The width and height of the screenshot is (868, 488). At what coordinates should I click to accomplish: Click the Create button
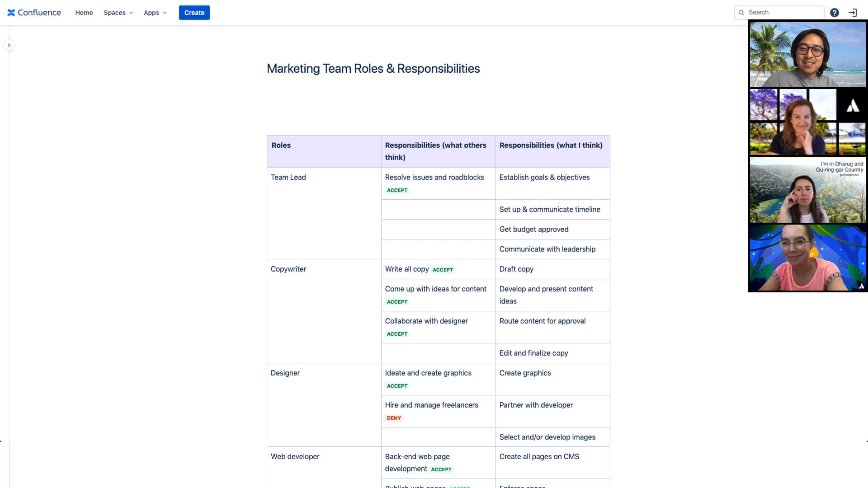194,13
